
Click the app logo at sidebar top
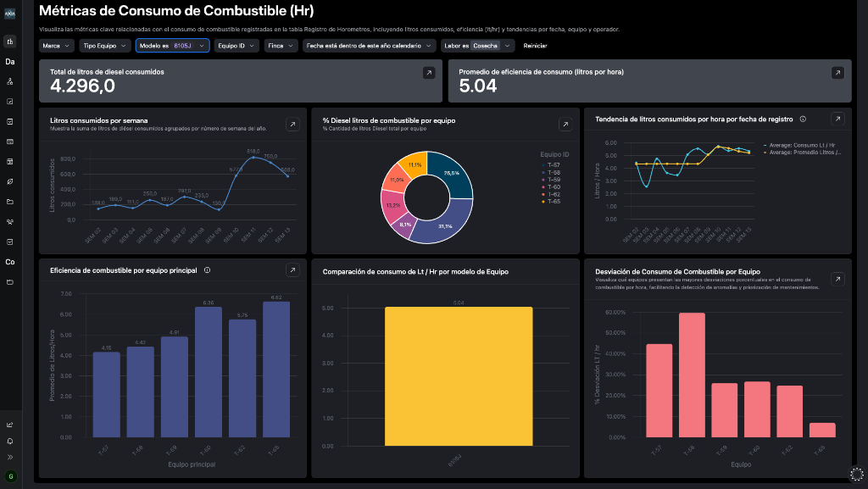pos(10,14)
